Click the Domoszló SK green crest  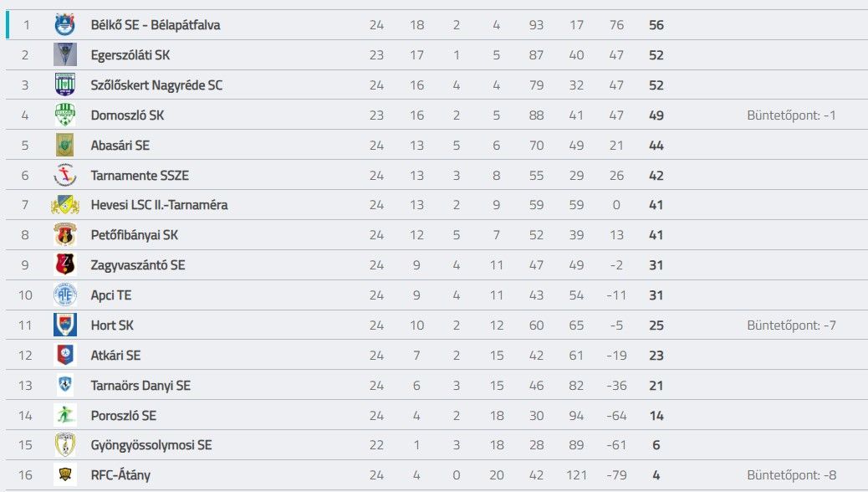click(64, 115)
